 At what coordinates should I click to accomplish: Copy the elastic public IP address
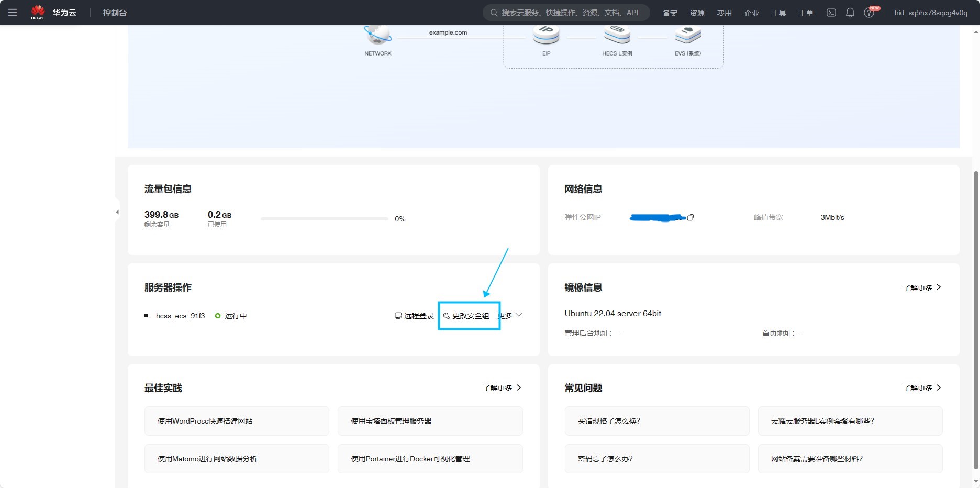point(691,217)
